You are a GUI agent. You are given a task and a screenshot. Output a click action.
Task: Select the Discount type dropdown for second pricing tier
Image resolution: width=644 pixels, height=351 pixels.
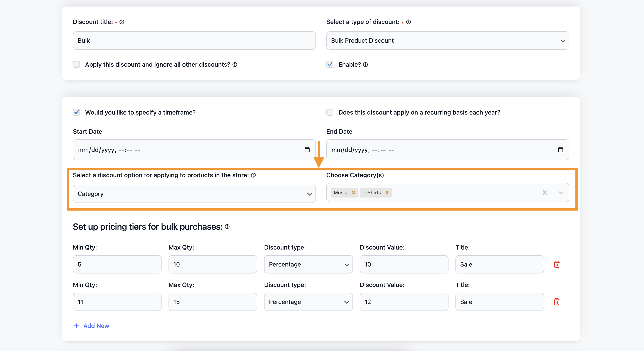click(308, 301)
